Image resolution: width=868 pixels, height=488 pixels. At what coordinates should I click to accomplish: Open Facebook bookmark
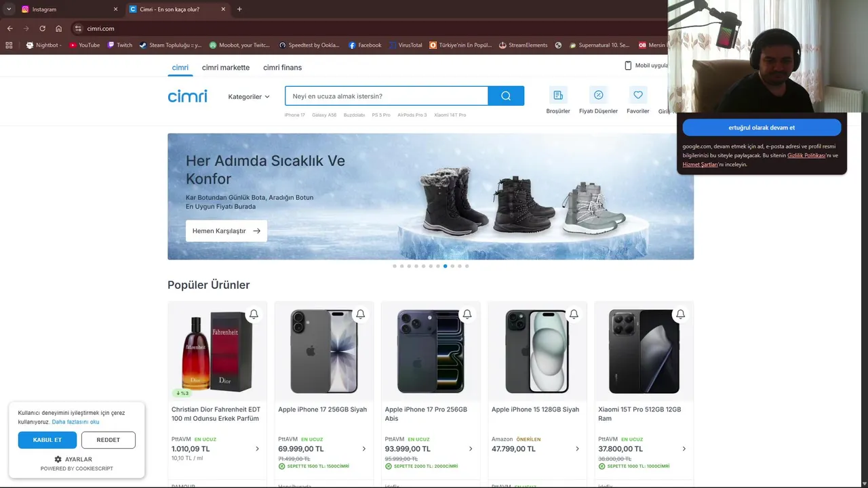click(365, 45)
